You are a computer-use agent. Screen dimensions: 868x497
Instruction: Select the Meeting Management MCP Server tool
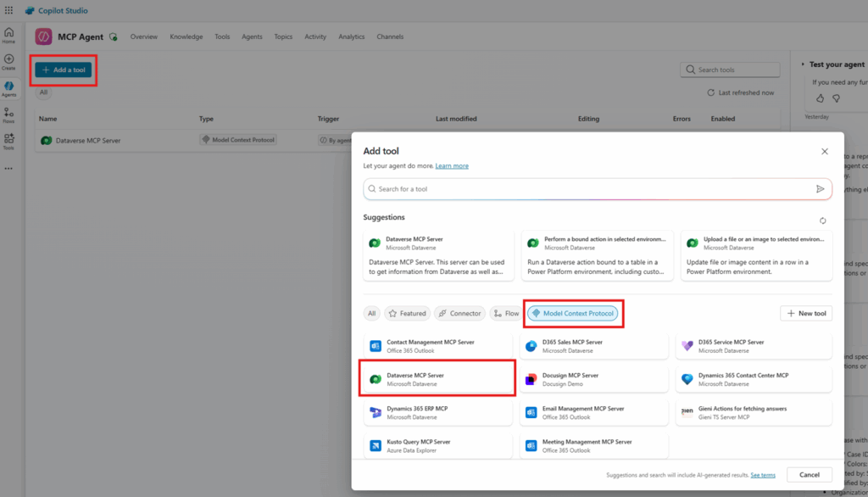(x=594, y=446)
